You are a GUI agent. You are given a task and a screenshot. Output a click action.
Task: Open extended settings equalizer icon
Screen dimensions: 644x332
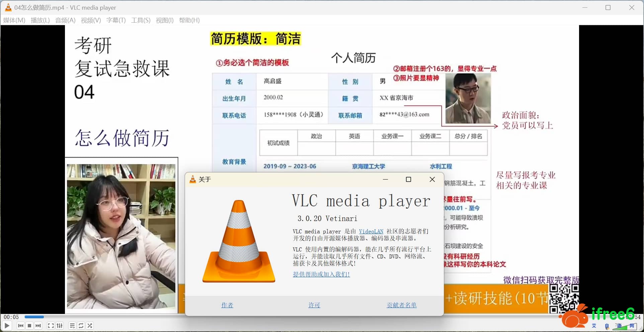tap(60, 326)
